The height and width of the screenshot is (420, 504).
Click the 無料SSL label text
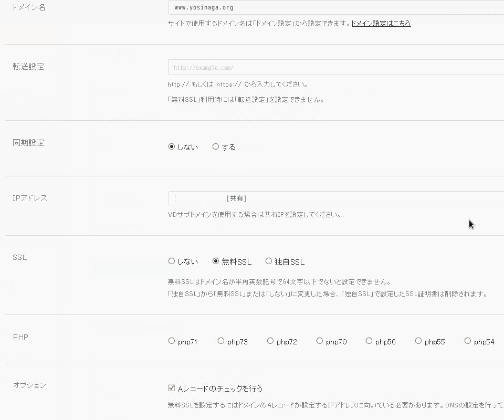(x=237, y=262)
